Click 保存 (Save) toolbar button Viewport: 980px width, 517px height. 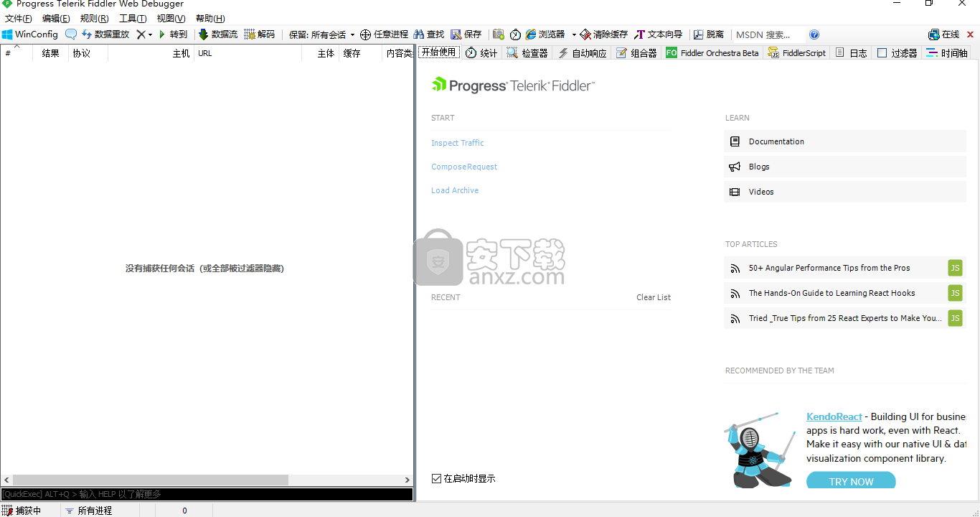point(466,34)
